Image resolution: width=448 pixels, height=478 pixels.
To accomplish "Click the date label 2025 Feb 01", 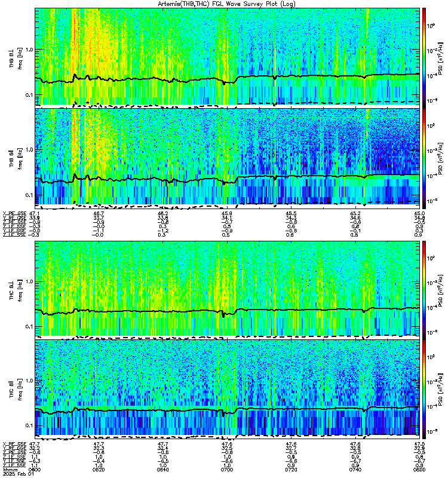I will [x=19, y=474].
